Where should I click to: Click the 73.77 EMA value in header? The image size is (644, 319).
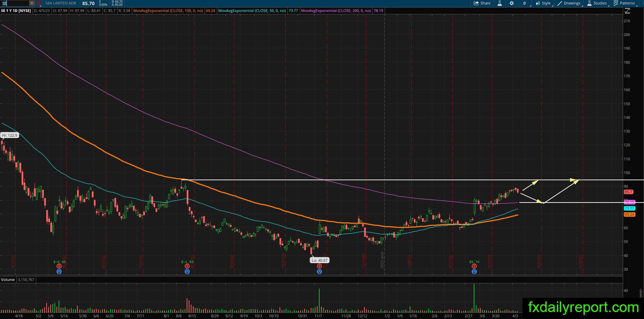coord(293,11)
